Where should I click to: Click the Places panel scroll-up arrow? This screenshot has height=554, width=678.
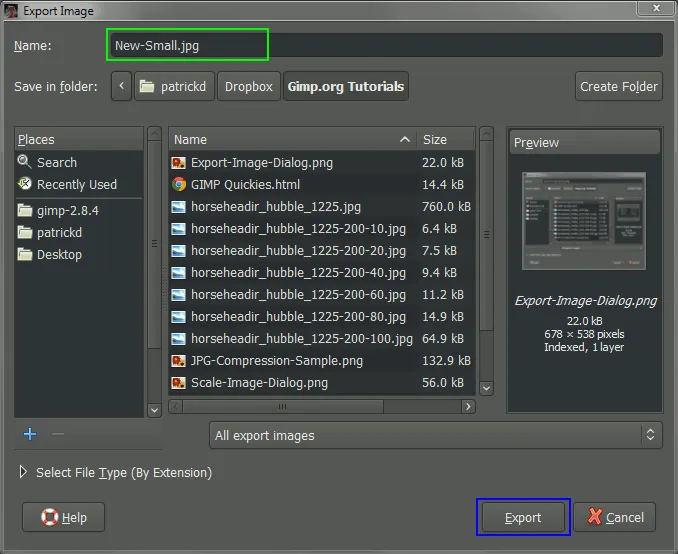[x=154, y=134]
